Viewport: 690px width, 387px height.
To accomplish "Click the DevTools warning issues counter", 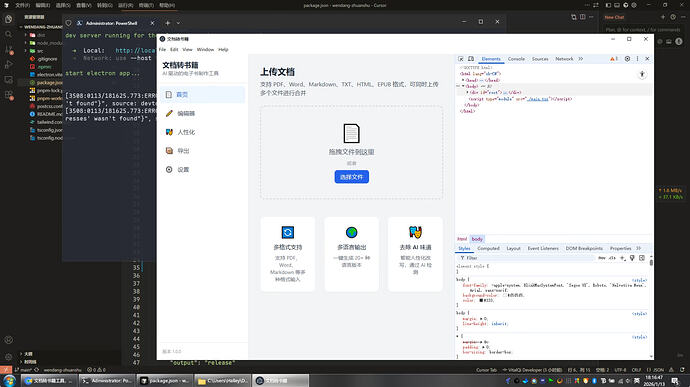I will (613, 59).
